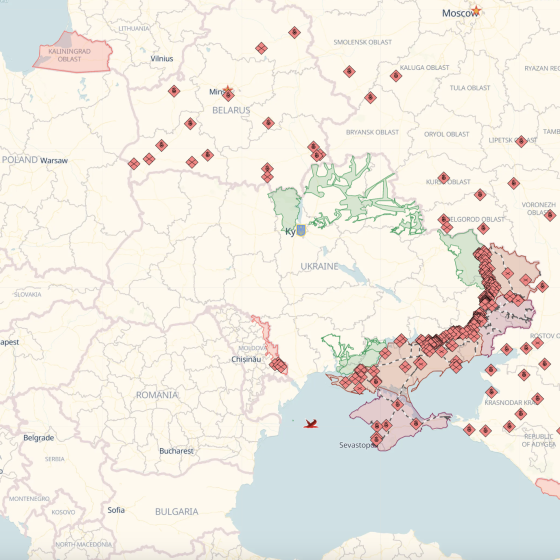Click the star icon at Moscow
This screenshot has width=560, height=560.
click(476, 11)
